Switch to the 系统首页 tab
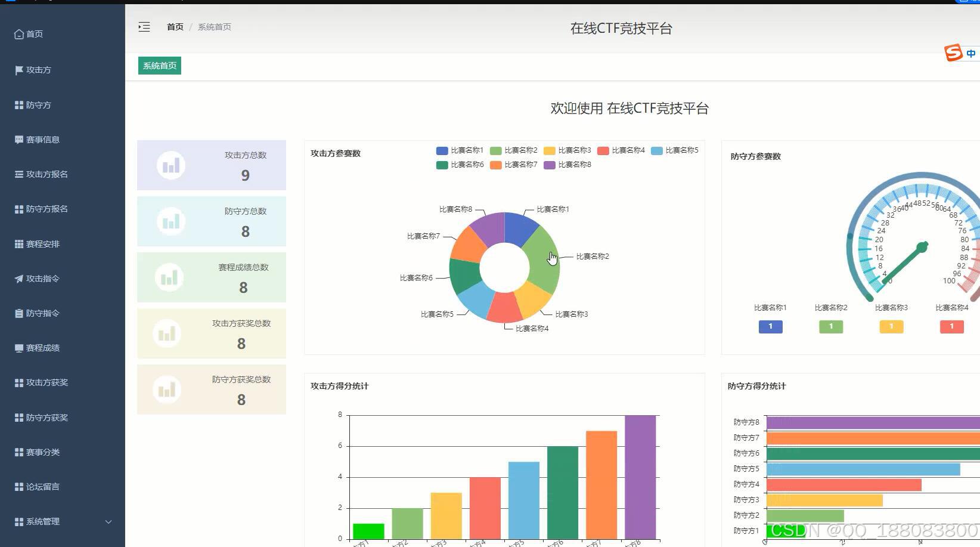 (159, 66)
